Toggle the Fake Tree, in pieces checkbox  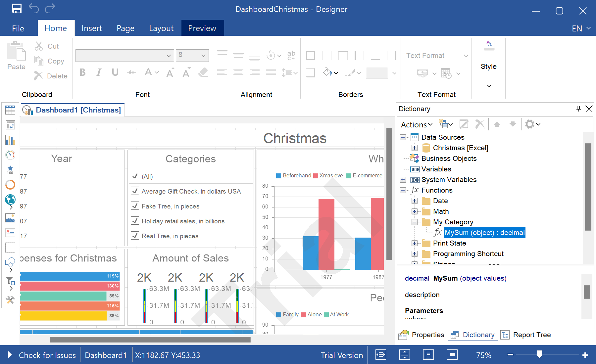pyautogui.click(x=135, y=206)
